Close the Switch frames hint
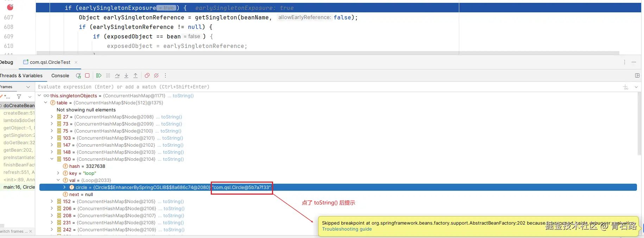 point(31,231)
